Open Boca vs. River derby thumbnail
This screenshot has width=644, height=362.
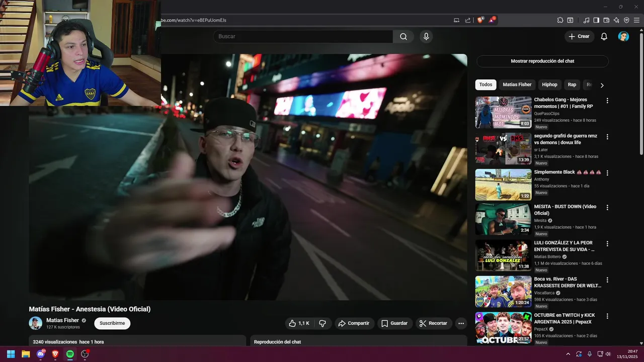(503, 292)
